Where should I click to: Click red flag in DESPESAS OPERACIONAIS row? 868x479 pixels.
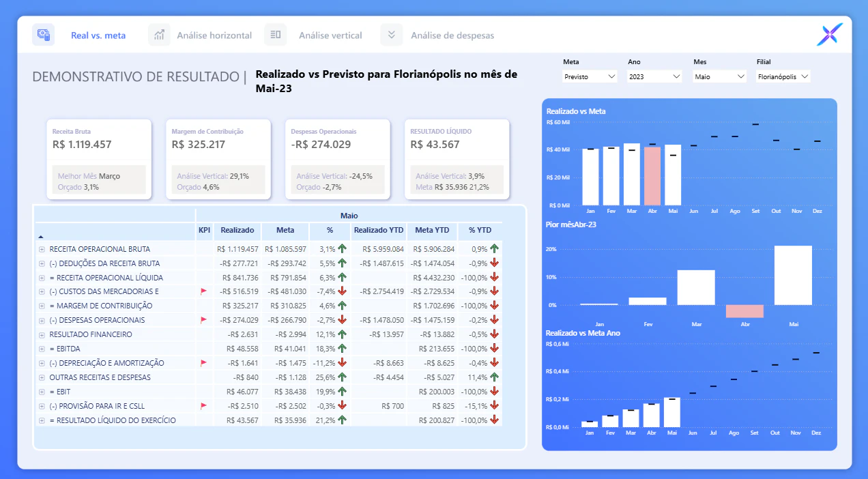tap(203, 320)
